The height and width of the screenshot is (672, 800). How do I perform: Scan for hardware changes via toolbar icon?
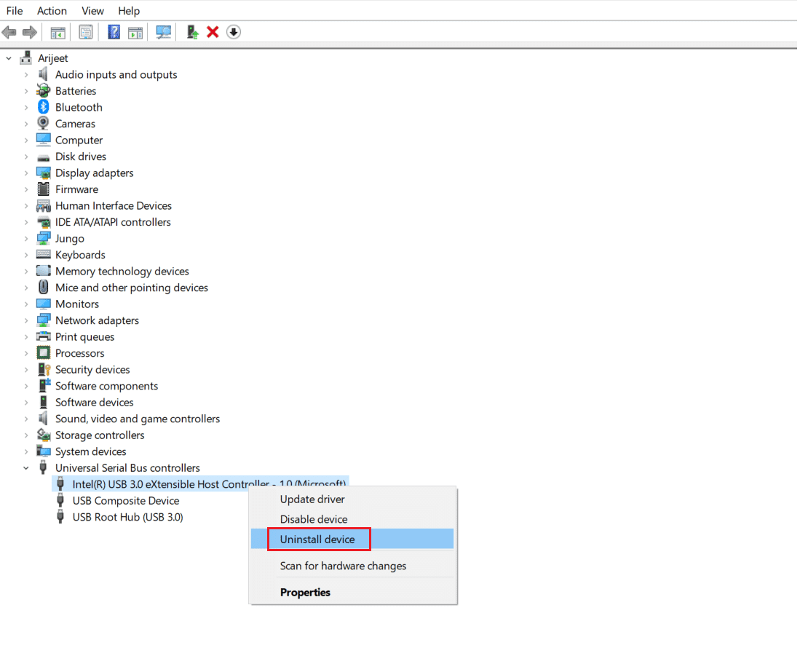(x=163, y=31)
